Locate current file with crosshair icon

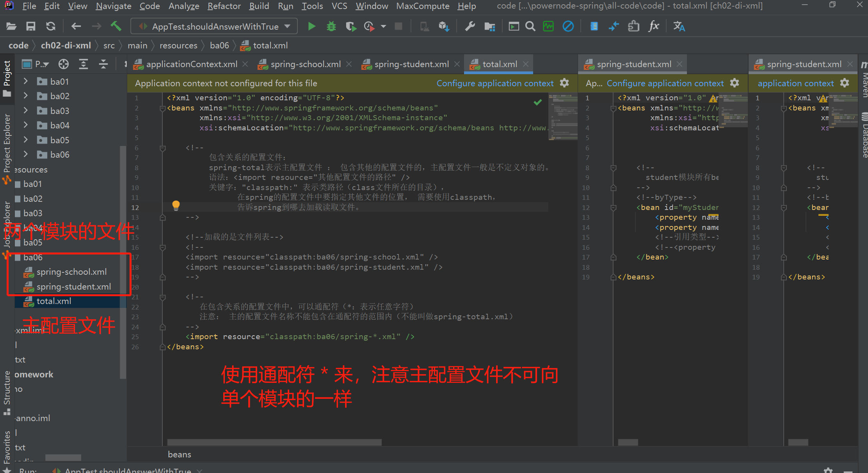(x=64, y=64)
